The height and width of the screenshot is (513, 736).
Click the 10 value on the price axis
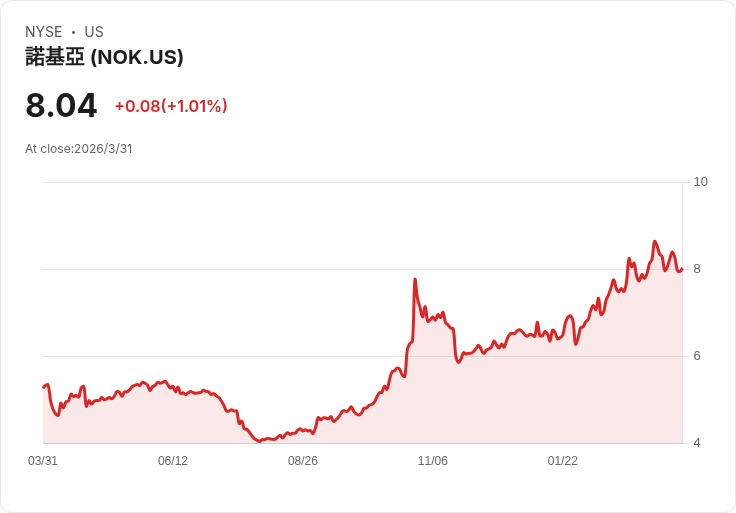tap(700, 182)
